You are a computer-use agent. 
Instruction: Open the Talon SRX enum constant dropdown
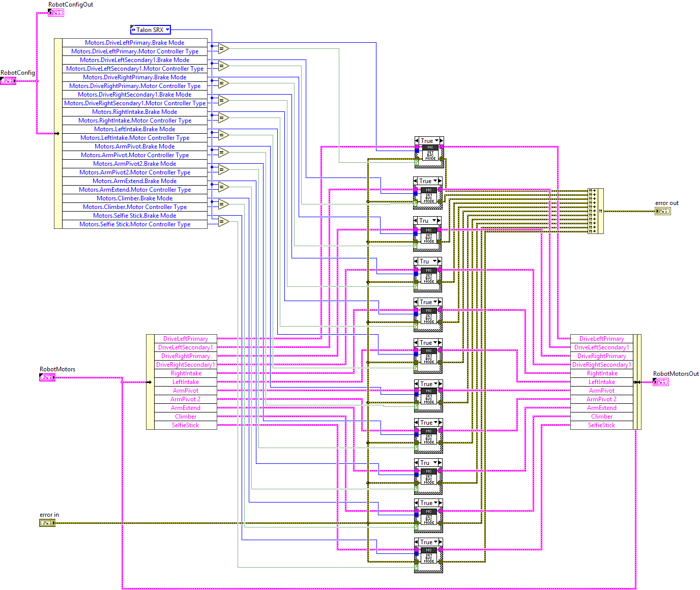point(167,30)
